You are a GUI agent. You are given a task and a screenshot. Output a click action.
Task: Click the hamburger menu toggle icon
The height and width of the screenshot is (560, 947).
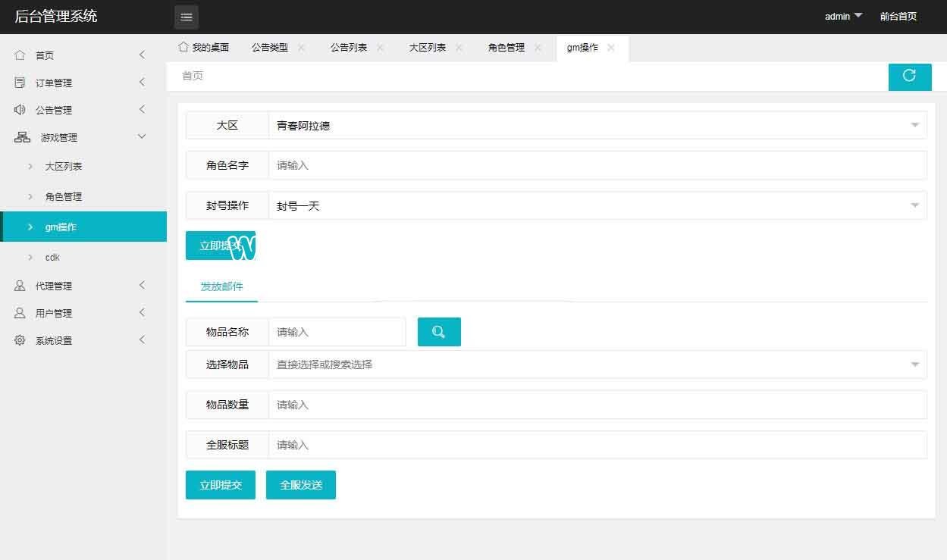click(x=187, y=17)
